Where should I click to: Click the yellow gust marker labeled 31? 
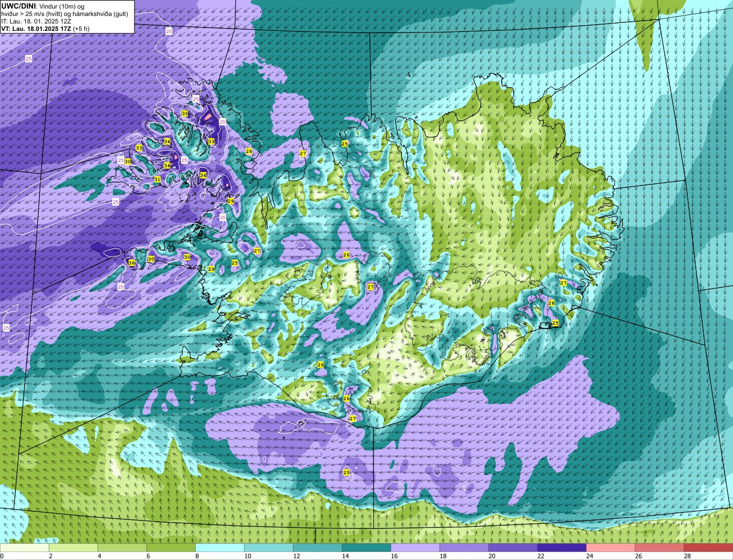click(157, 179)
